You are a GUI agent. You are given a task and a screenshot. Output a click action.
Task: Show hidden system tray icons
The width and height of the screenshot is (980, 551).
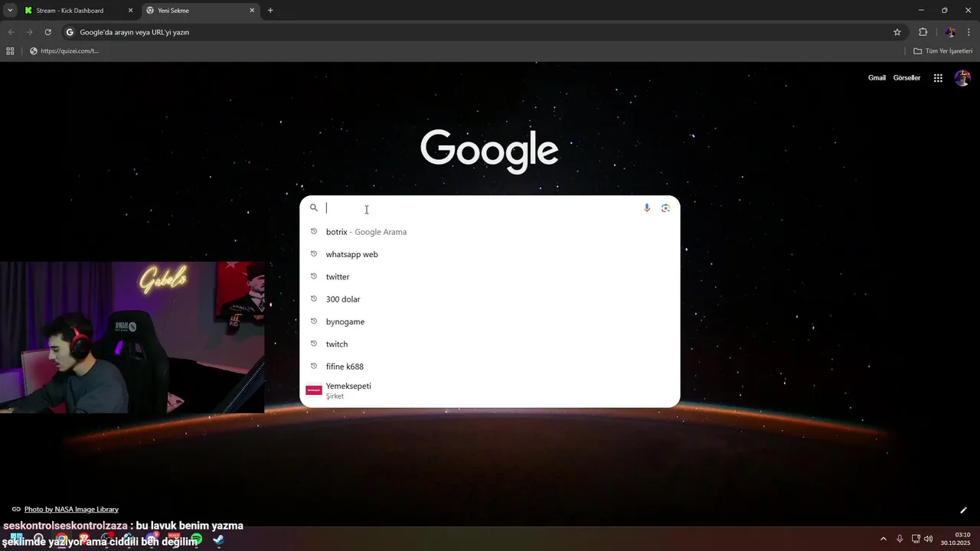click(883, 539)
